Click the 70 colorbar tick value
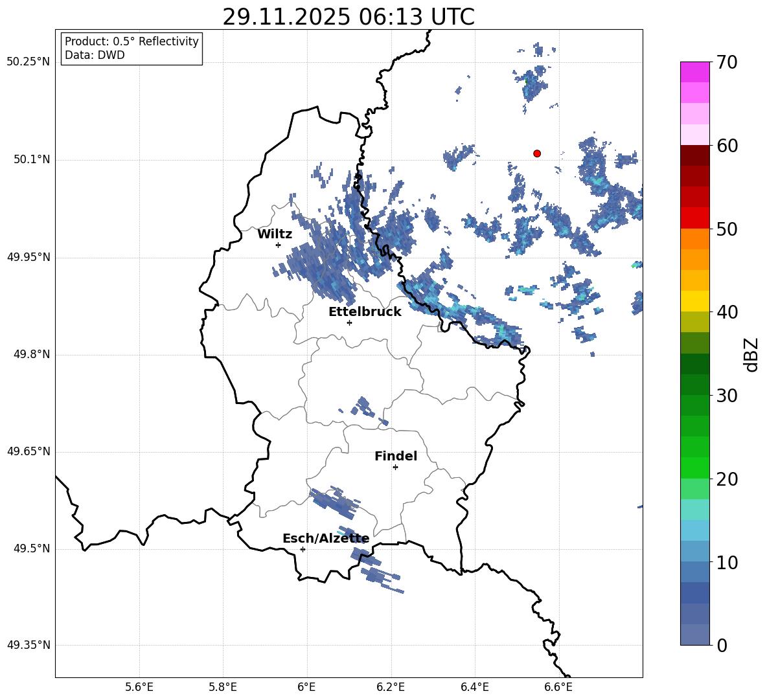This screenshot has width=767, height=700. 727,62
